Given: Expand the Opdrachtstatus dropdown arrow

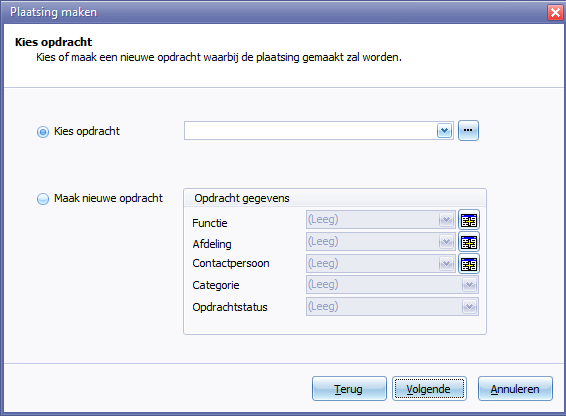Looking at the screenshot, I should point(469,307).
